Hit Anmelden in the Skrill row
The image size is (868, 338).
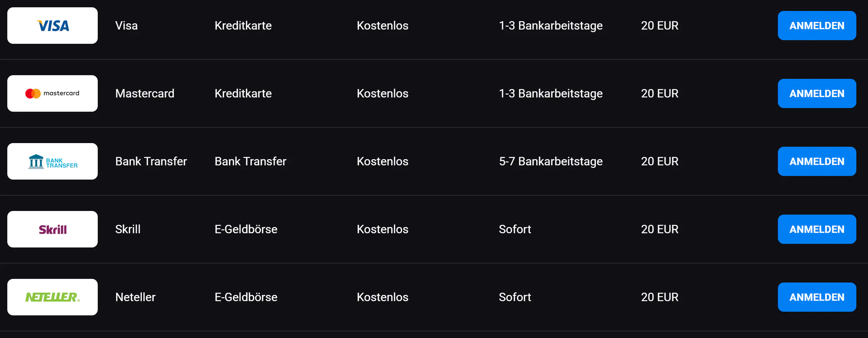tap(817, 229)
